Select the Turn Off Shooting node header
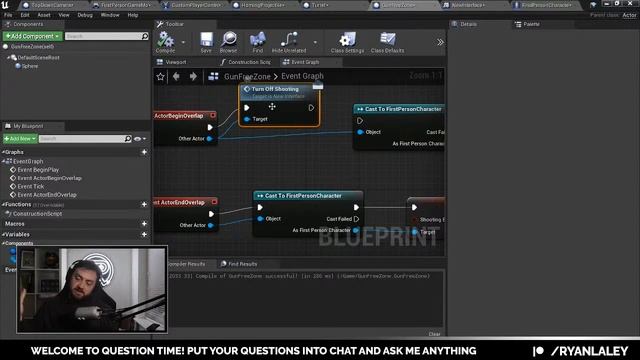Viewport: 640px width, 360px height. 279,92
